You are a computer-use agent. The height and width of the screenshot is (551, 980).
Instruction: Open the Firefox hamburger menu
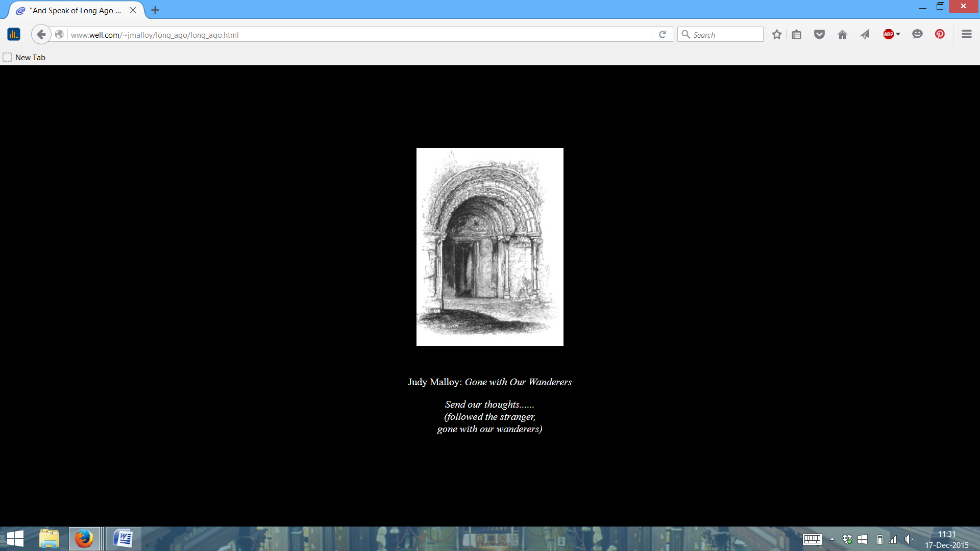966,34
